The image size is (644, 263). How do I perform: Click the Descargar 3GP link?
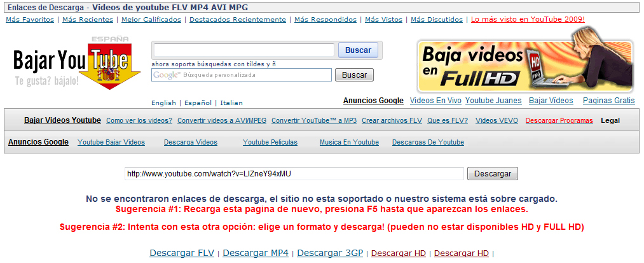click(x=330, y=253)
